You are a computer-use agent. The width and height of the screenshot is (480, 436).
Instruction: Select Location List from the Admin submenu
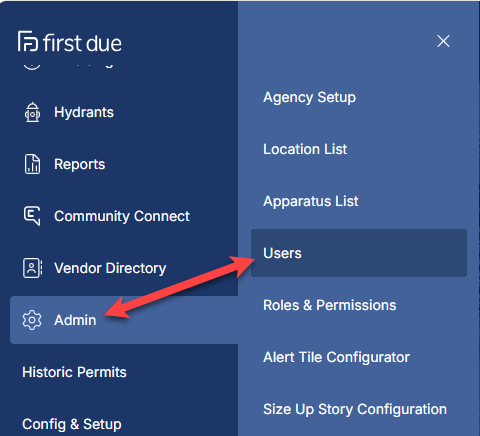pos(305,149)
